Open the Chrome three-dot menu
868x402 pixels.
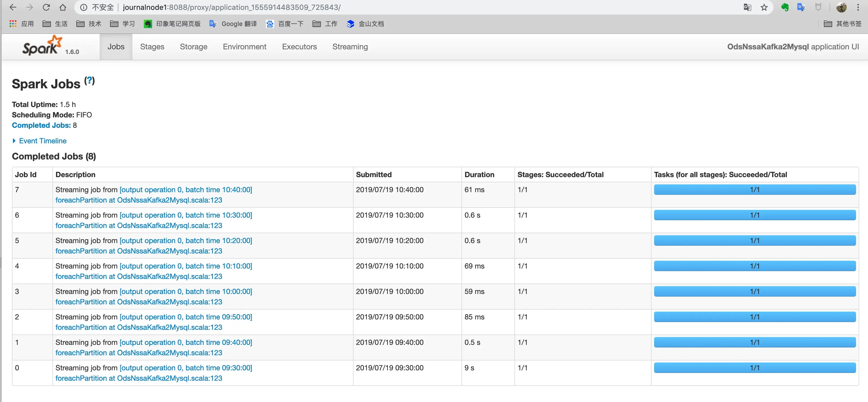pyautogui.click(x=858, y=7)
